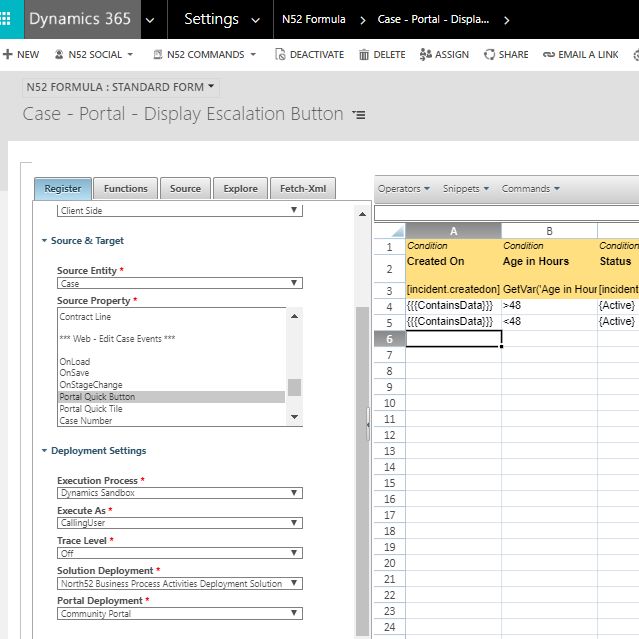The image size is (639, 639).
Task: Select row 6 header
Action: 390,339
